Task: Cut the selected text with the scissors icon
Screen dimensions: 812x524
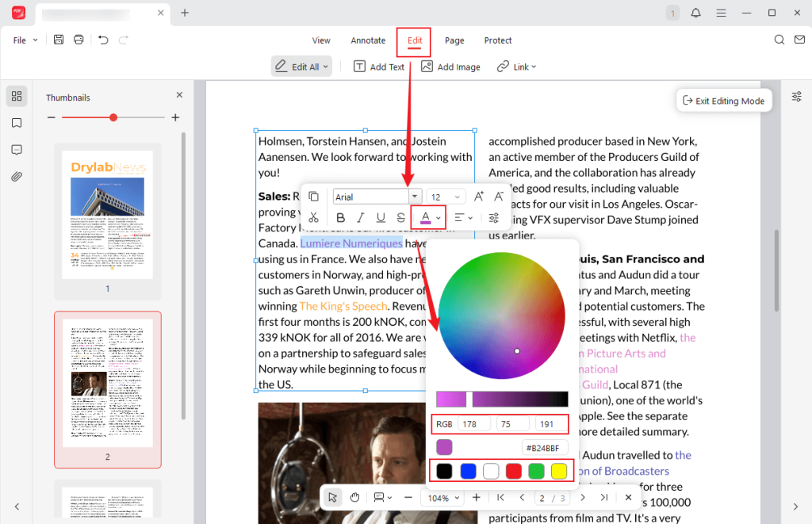Action: (314, 217)
